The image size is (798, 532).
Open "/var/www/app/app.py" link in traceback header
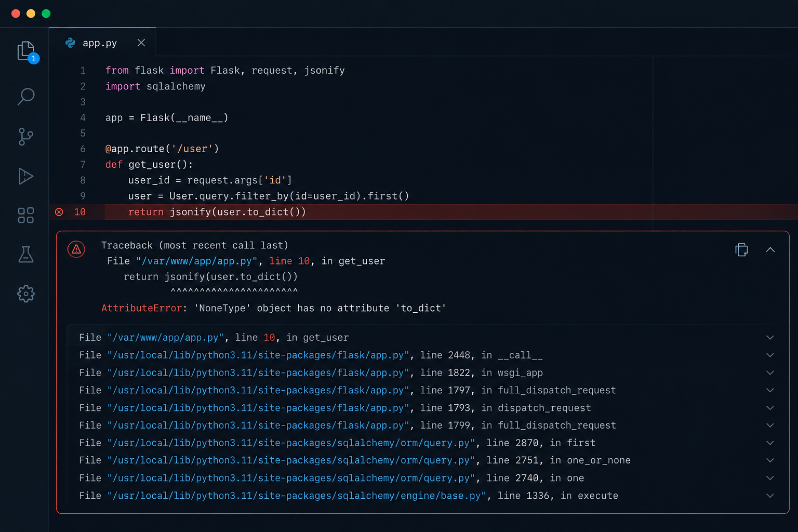197,261
